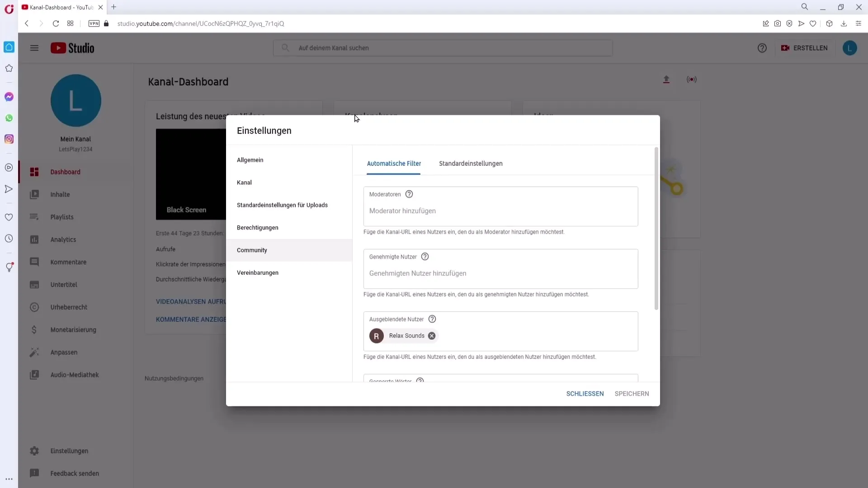This screenshot has height=488, width=868.
Task: Click the browser snapshot camera icon
Action: pos(778,23)
